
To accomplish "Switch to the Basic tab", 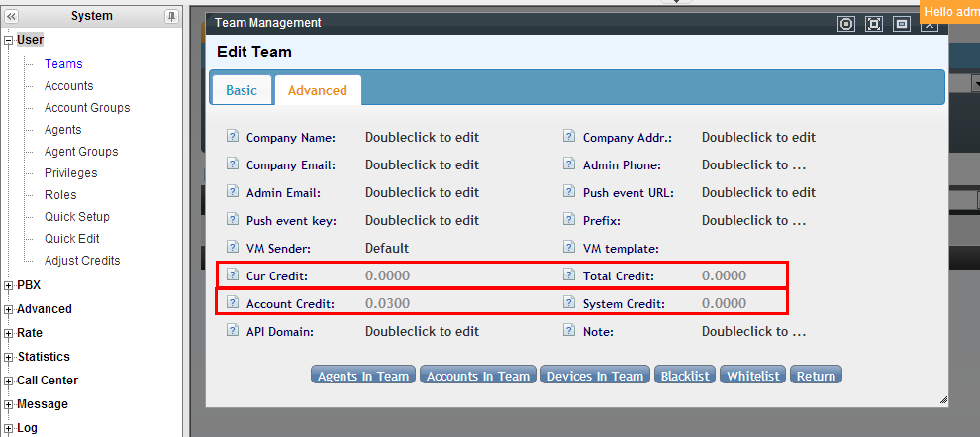I will (x=241, y=90).
